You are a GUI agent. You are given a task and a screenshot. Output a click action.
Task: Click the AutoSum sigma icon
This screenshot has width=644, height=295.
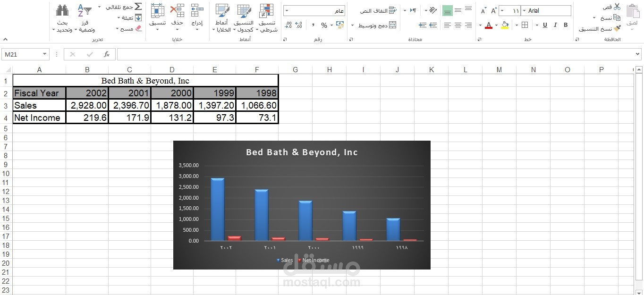pyautogui.click(x=138, y=7)
